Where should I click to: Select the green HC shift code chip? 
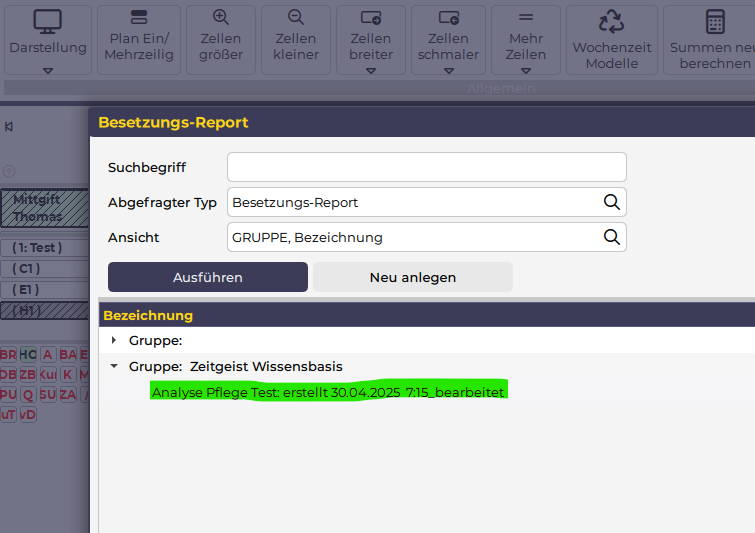click(27, 355)
